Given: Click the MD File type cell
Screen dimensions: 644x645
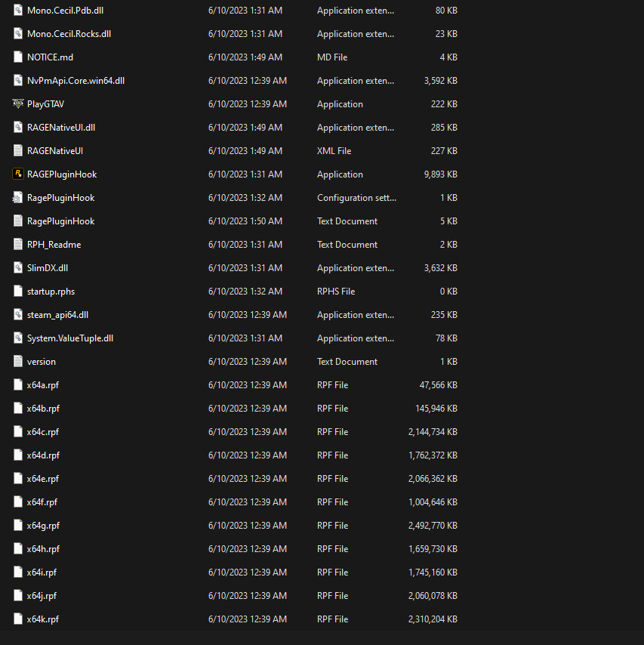Looking at the screenshot, I should coord(332,57).
